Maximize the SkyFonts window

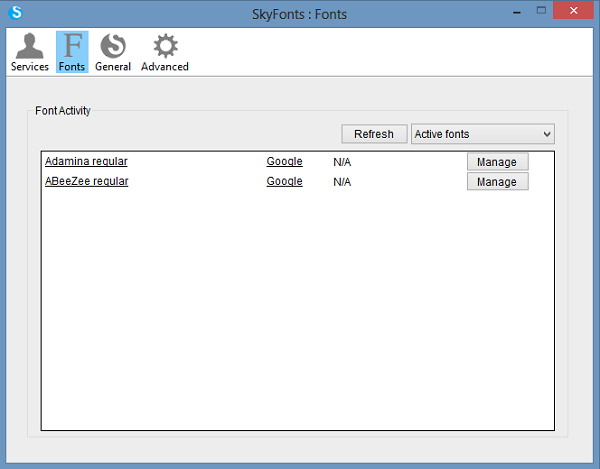[x=541, y=11]
